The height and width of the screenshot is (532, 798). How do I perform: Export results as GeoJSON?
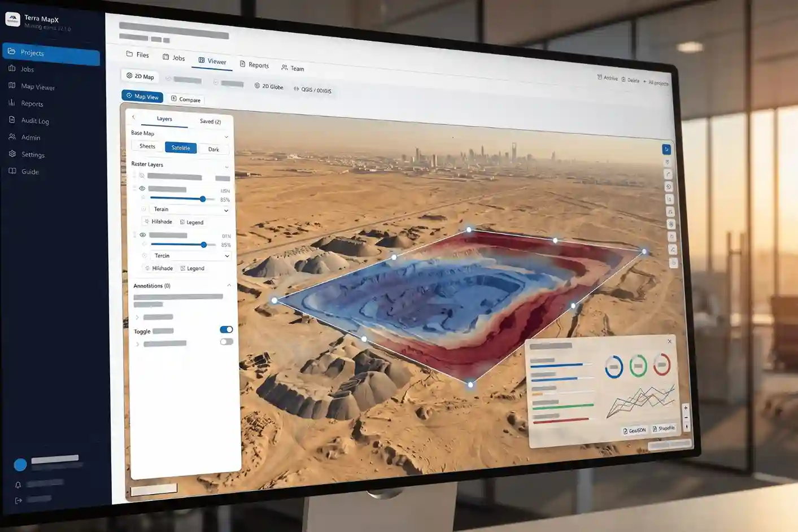(x=635, y=430)
